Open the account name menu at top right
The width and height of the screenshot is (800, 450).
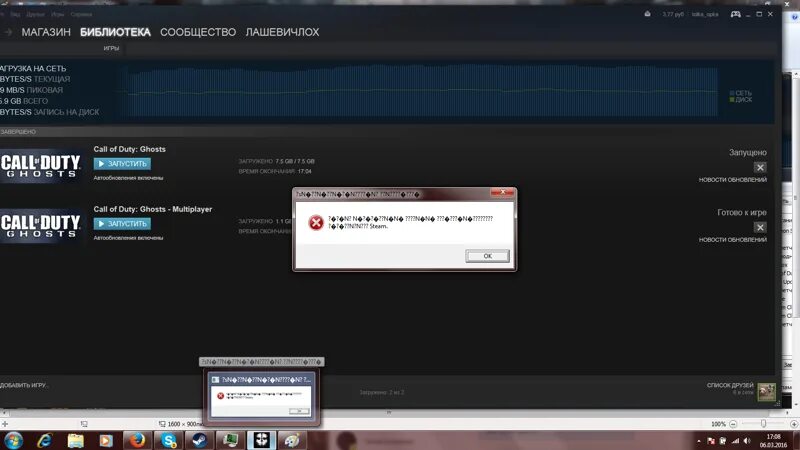pyautogui.click(x=705, y=14)
